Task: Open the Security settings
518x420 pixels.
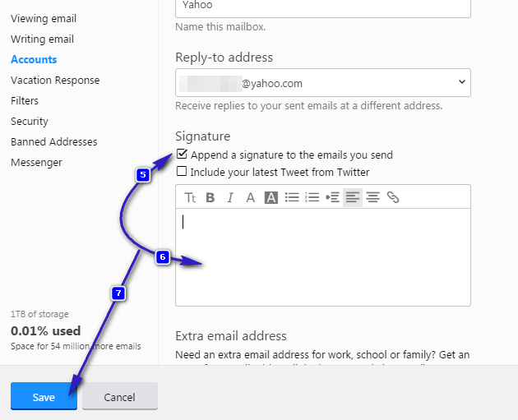Action: click(x=30, y=121)
